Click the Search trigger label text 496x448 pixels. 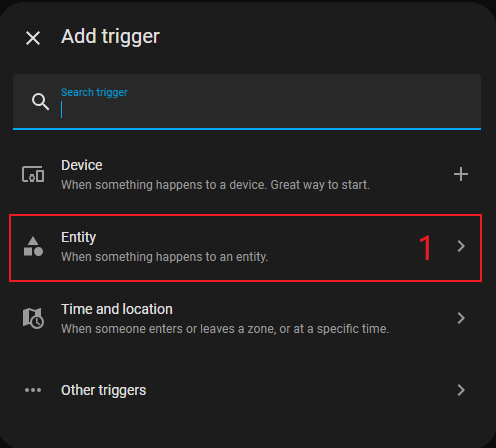coord(94,92)
